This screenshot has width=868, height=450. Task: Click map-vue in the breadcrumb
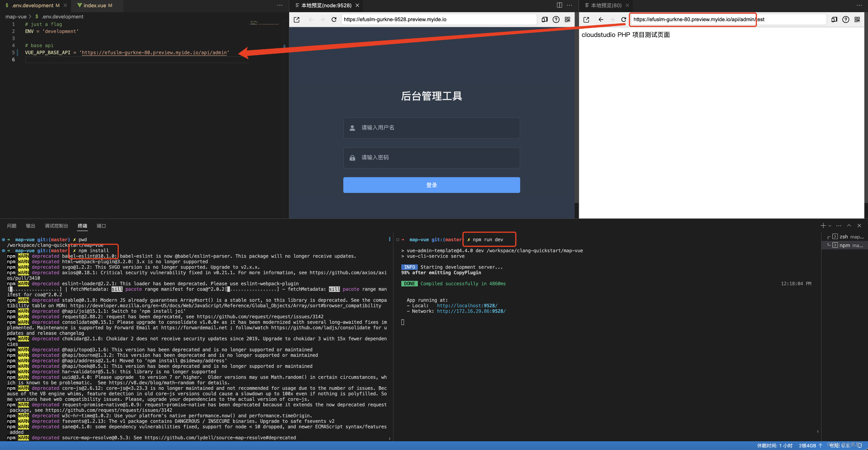pos(16,16)
